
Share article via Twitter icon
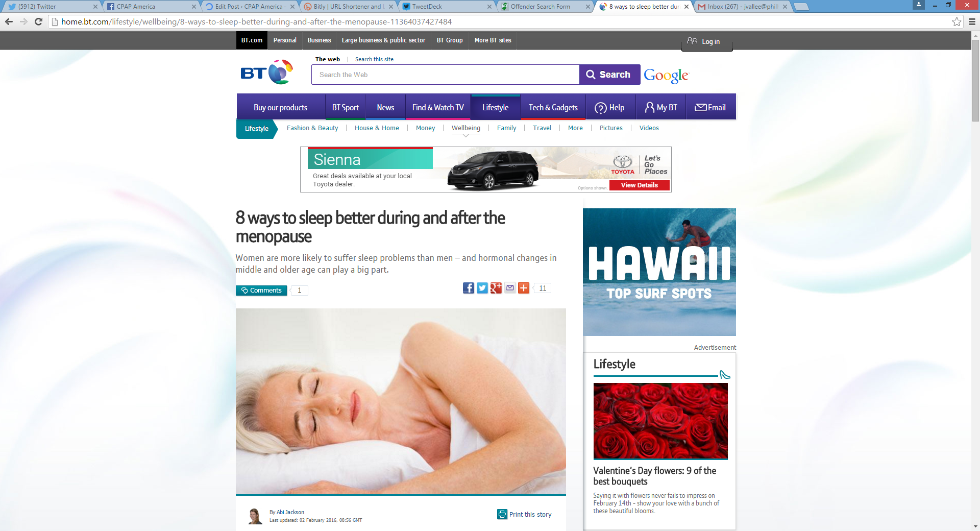click(x=482, y=288)
